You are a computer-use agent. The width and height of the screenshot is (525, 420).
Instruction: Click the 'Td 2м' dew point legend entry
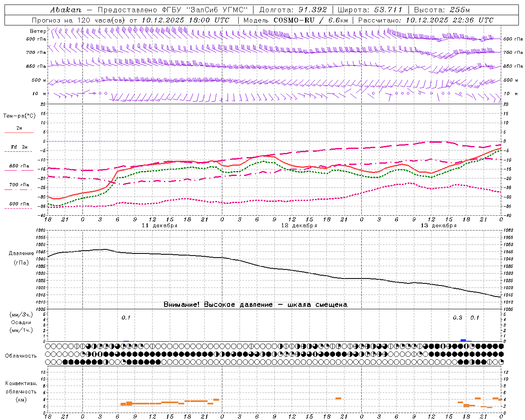(x=19, y=147)
